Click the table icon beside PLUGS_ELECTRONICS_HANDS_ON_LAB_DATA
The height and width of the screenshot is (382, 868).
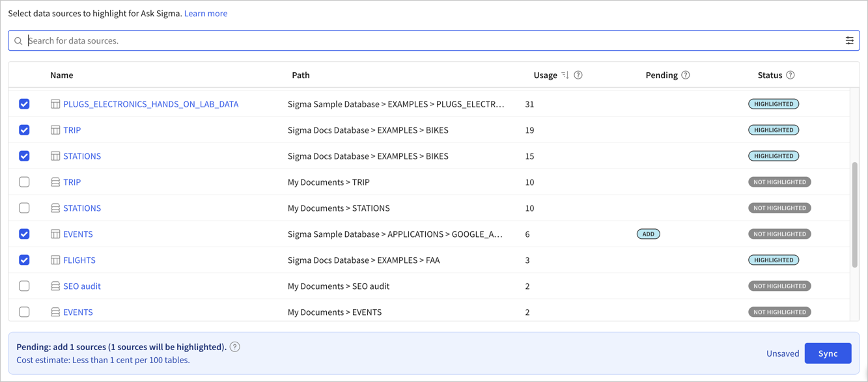click(55, 103)
